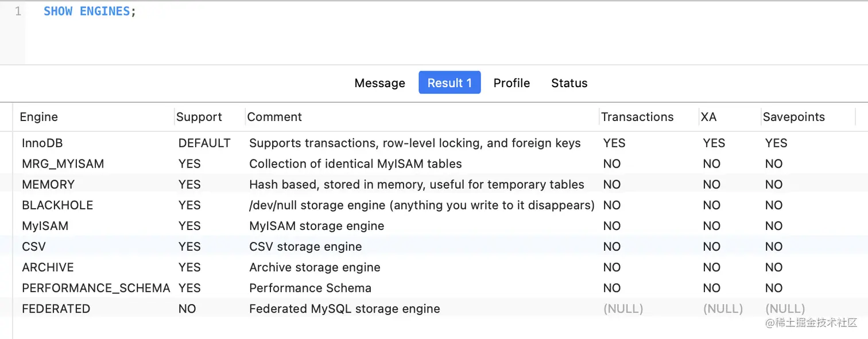Screen dimensions: 868x339
Task: Click line number 1 in the editor gutter
Action: click(x=18, y=11)
